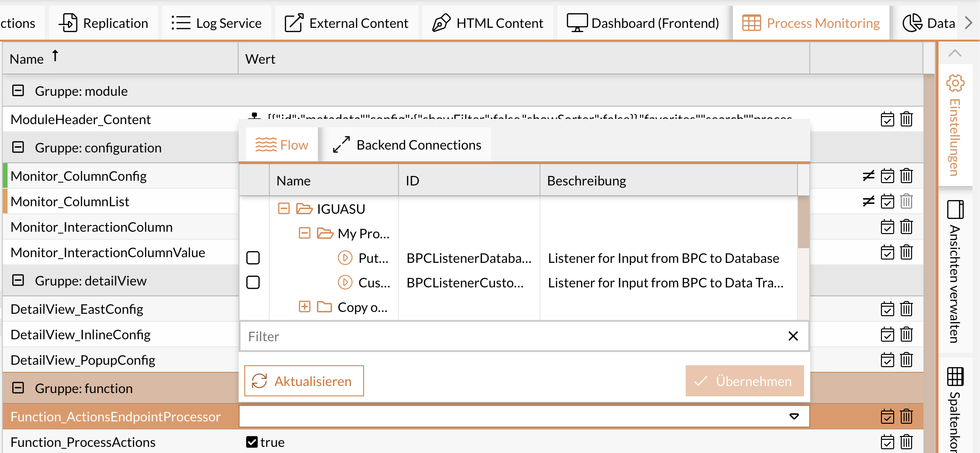Click the play icon next to BPCListenerDatabase process
This screenshot has width=980, height=453.
tap(345, 258)
